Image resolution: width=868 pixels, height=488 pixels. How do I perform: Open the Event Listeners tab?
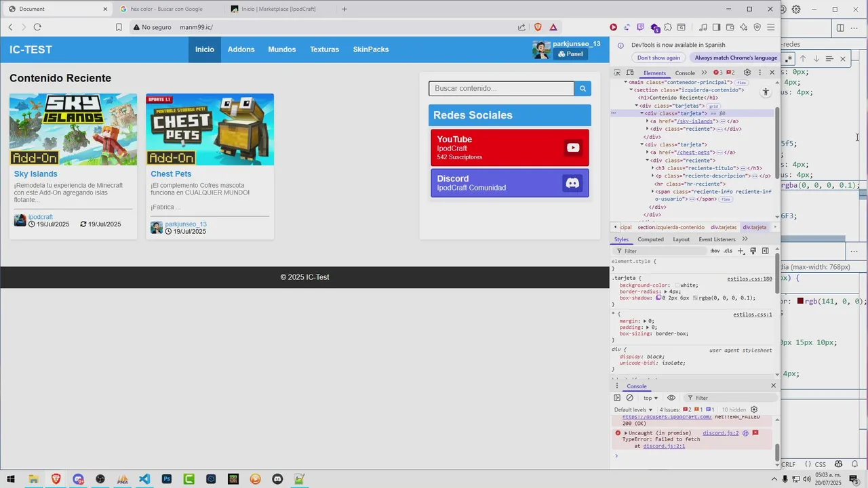pyautogui.click(x=717, y=239)
